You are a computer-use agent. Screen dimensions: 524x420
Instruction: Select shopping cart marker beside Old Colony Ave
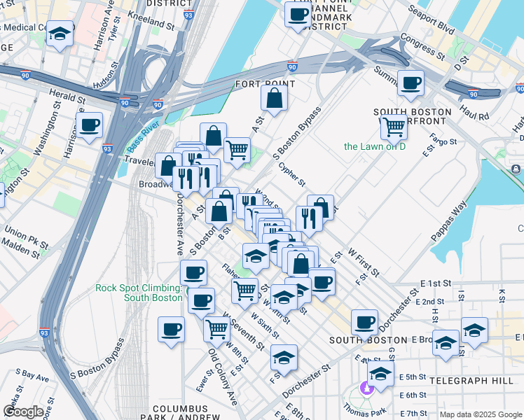point(216,328)
